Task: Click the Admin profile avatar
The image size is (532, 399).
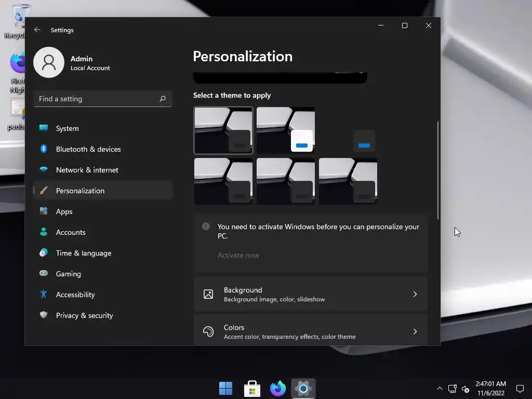Action: [x=49, y=62]
